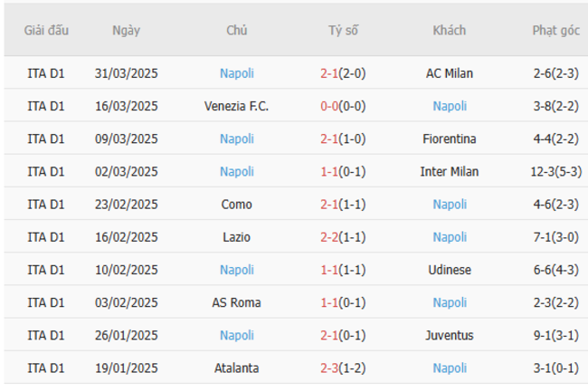
Task: Click the Como team name
Action: (237, 205)
